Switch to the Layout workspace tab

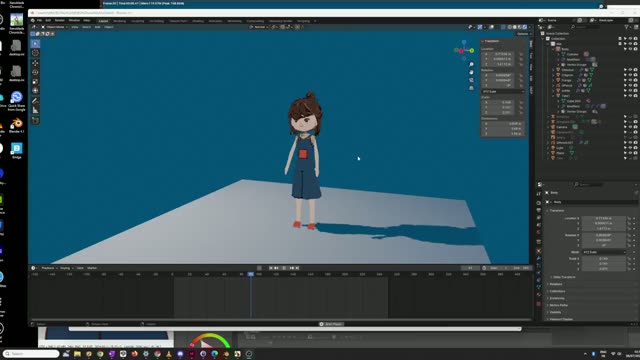coord(103,21)
